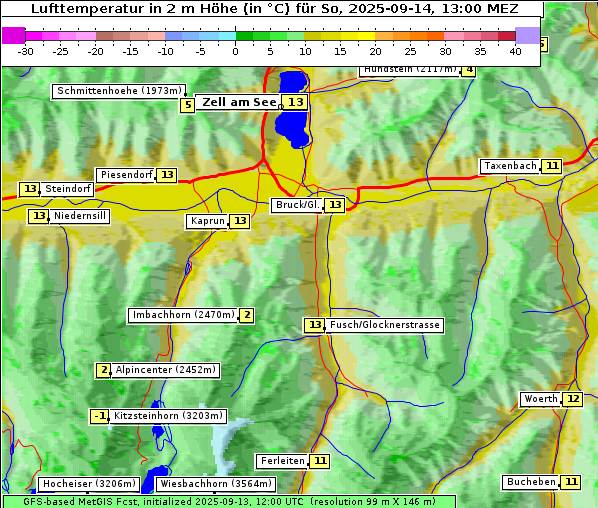Click temperature 13 next to Piesendorf
This screenshot has height=508, width=598.
[167, 175]
